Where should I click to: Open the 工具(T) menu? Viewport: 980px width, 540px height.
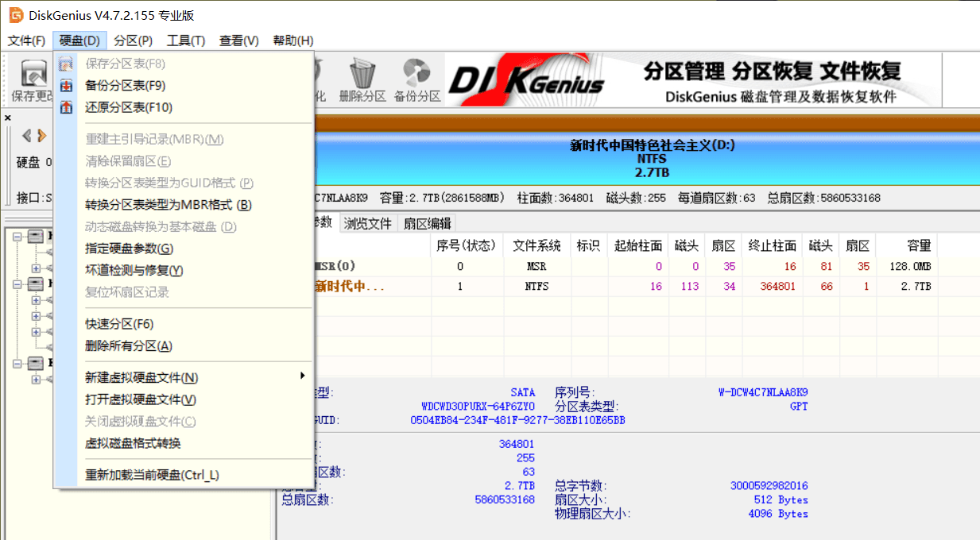[x=185, y=40]
